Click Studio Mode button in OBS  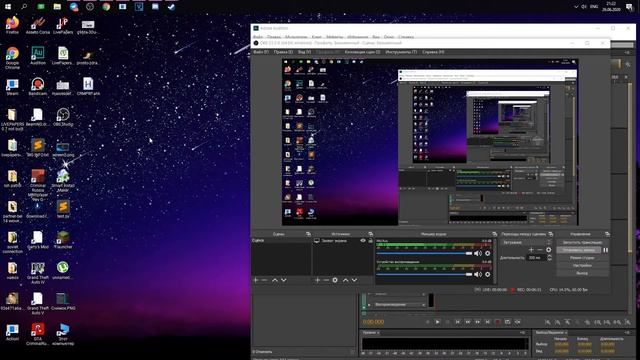pos(582,258)
